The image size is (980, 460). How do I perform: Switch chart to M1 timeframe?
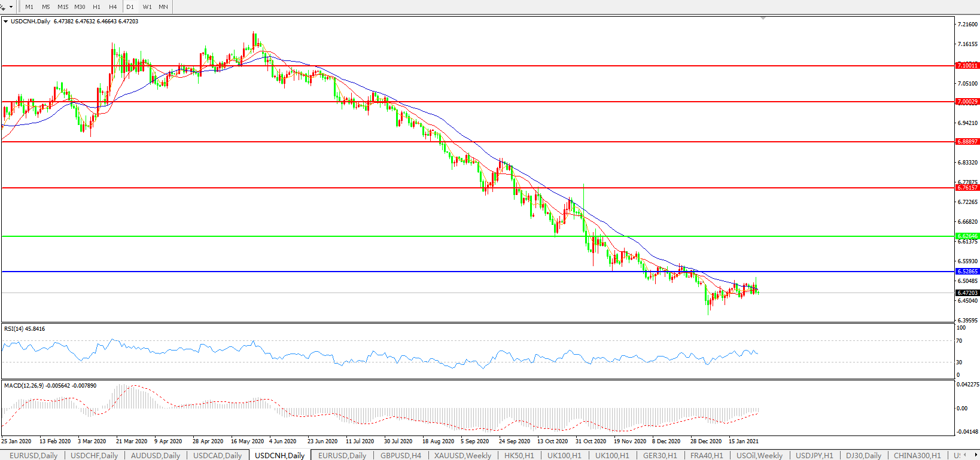click(x=29, y=7)
